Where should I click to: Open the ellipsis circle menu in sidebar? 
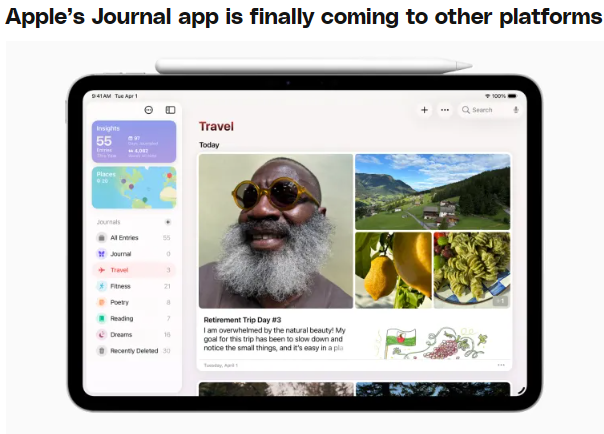pos(149,110)
